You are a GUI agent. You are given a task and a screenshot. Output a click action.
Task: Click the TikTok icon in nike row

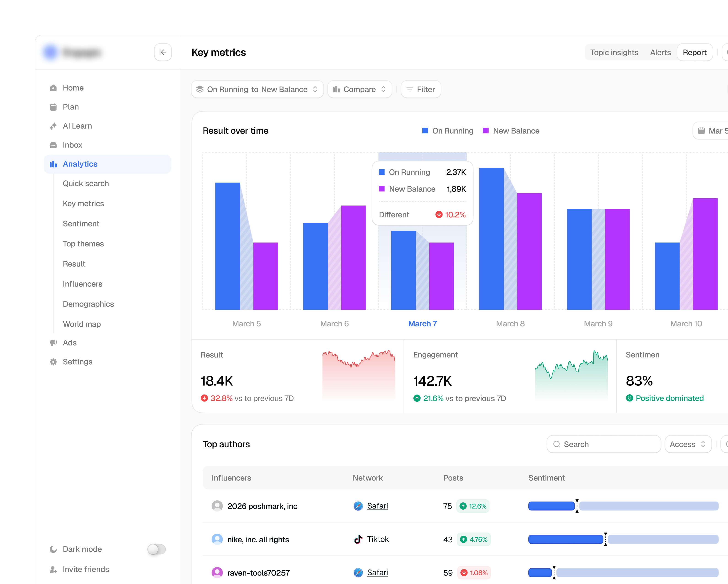point(358,539)
